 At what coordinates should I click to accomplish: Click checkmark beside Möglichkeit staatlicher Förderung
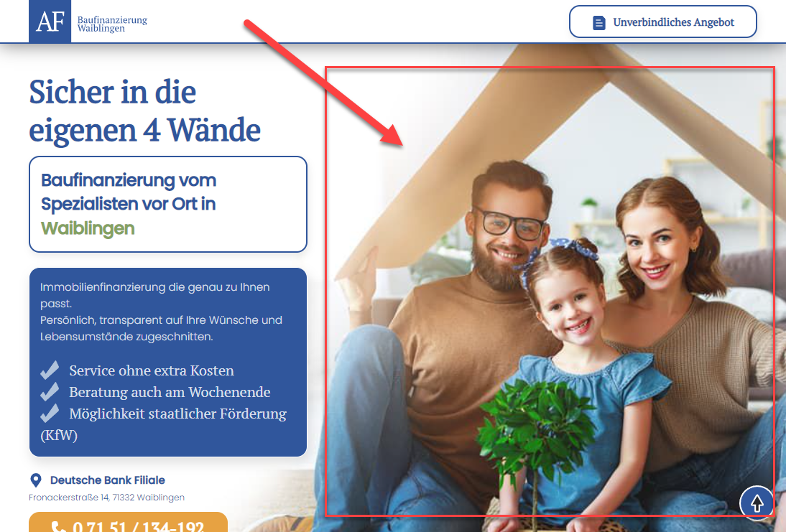click(x=50, y=414)
